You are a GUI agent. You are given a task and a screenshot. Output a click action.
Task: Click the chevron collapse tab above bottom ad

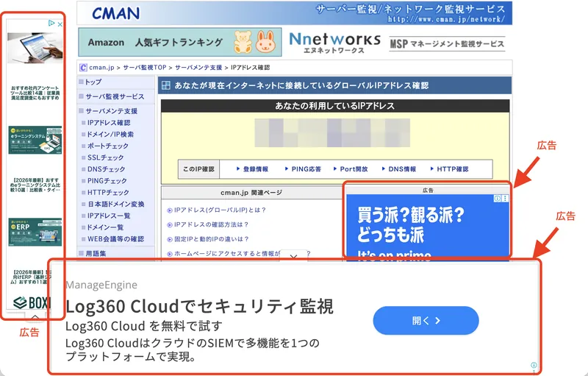point(293,256)
